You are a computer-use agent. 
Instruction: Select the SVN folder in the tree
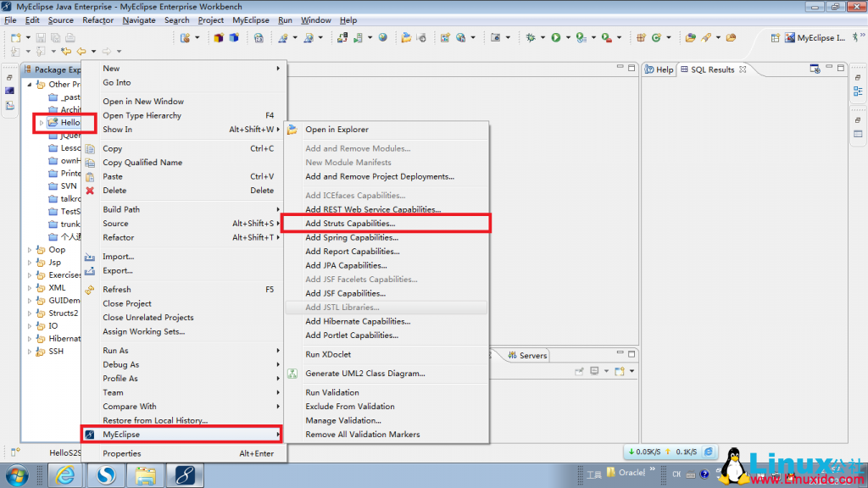coord(64,186)
